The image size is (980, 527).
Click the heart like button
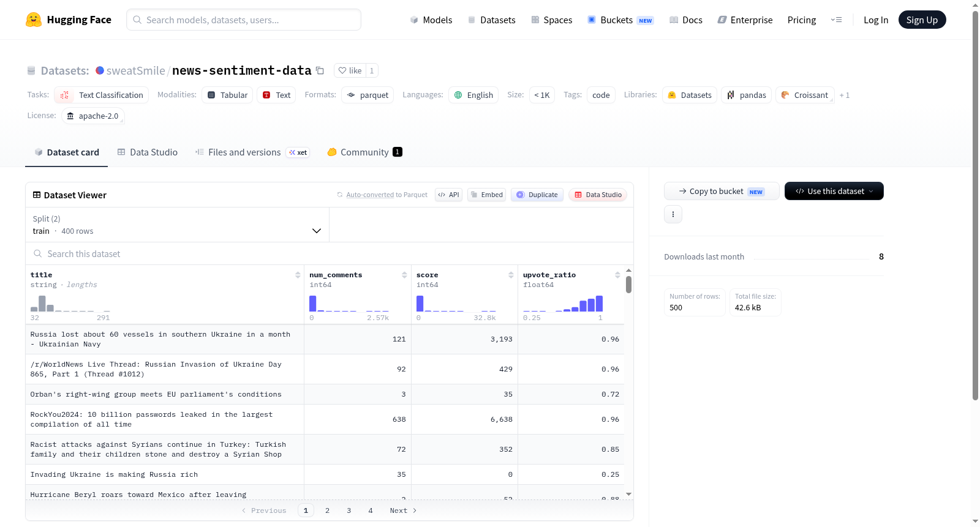[350, 70]
